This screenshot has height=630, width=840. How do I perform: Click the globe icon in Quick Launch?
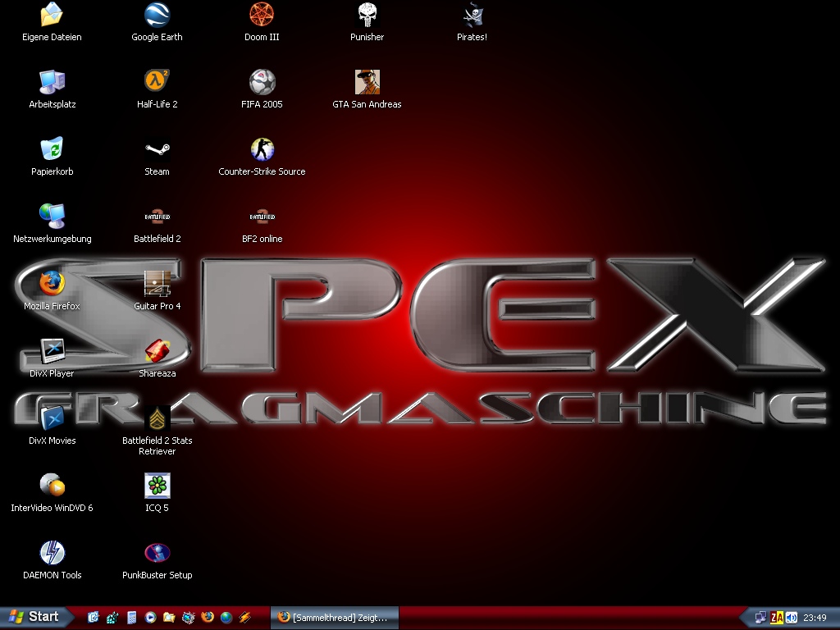(226, 618)
